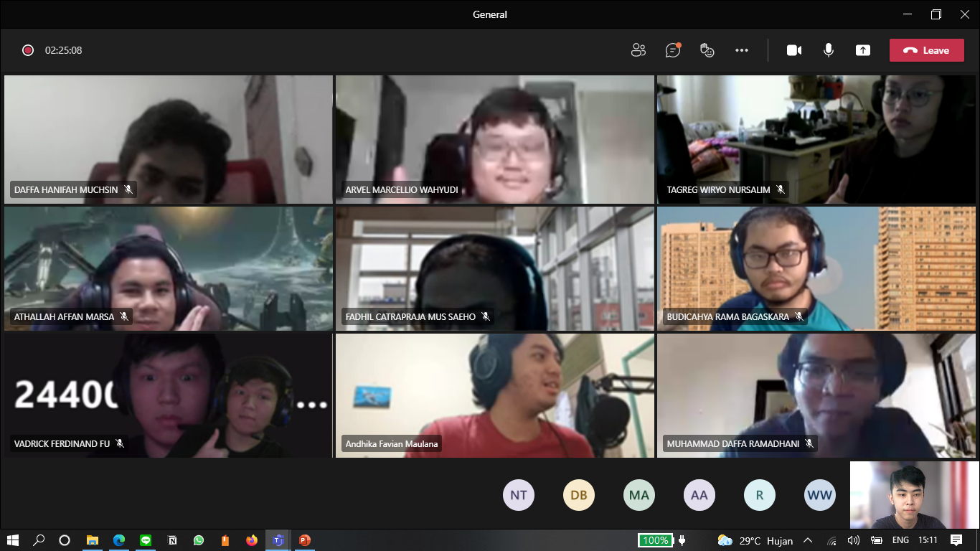Image resolution: width=980 pixels, height=551 pixels.
Task: Open the More actions ellipsis menu
Action: [742, 50]
